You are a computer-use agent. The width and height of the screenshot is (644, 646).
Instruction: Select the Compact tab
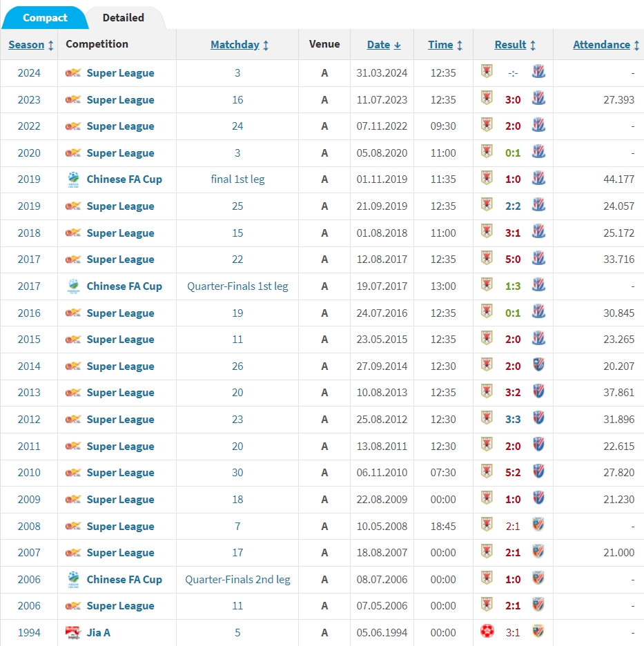[x=45, y=17]
